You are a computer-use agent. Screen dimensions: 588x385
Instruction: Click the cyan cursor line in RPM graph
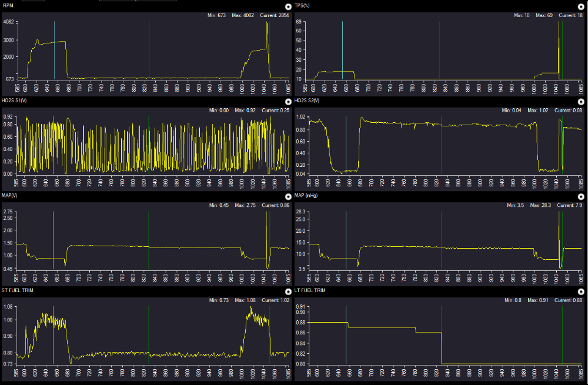[x=54, y=50]
